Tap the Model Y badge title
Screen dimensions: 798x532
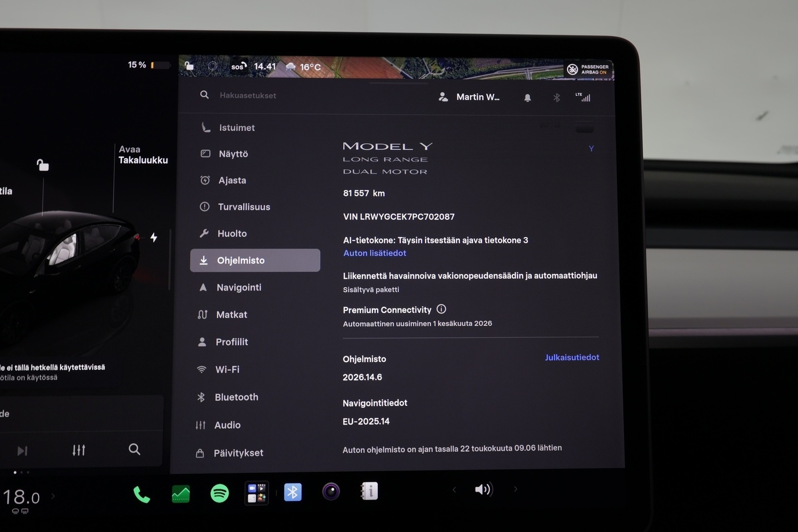tap(388, 146)
